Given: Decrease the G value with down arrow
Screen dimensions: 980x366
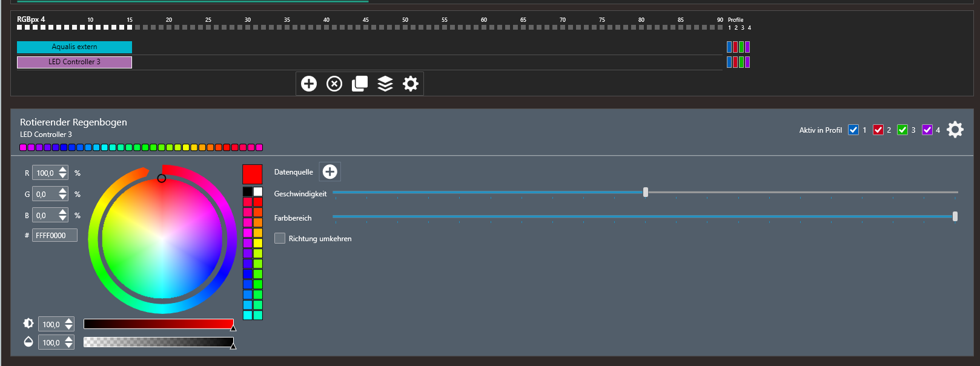Looking at the screenshot, I should click(63, 198).
